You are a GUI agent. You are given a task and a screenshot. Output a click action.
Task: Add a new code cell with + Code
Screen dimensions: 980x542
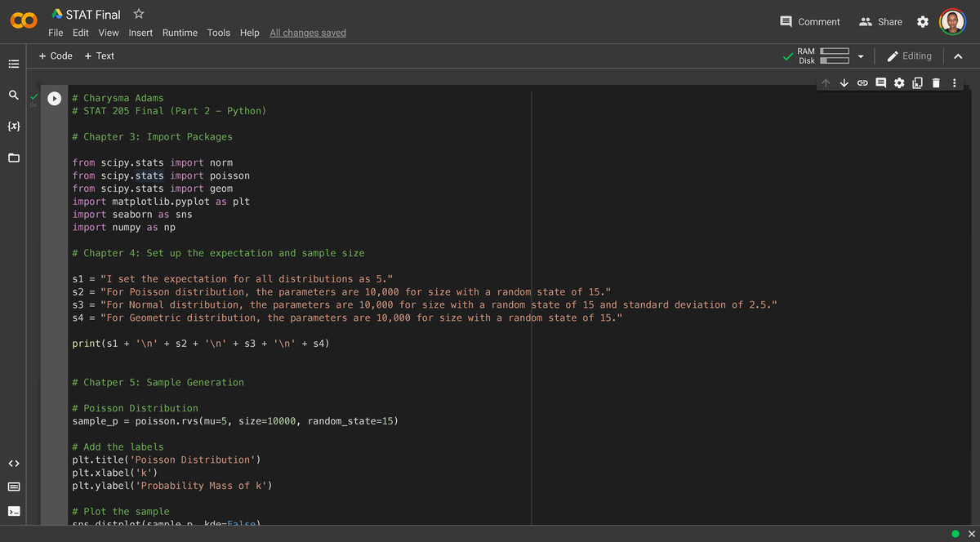(55, 56)
